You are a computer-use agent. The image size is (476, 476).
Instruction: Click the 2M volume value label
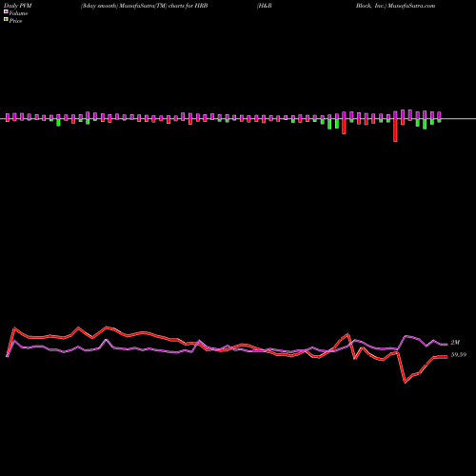coord(455,343)
